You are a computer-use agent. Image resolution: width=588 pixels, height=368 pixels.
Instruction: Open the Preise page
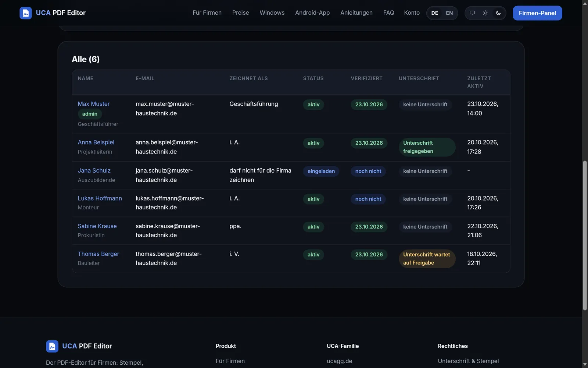(x=241, y=13)
